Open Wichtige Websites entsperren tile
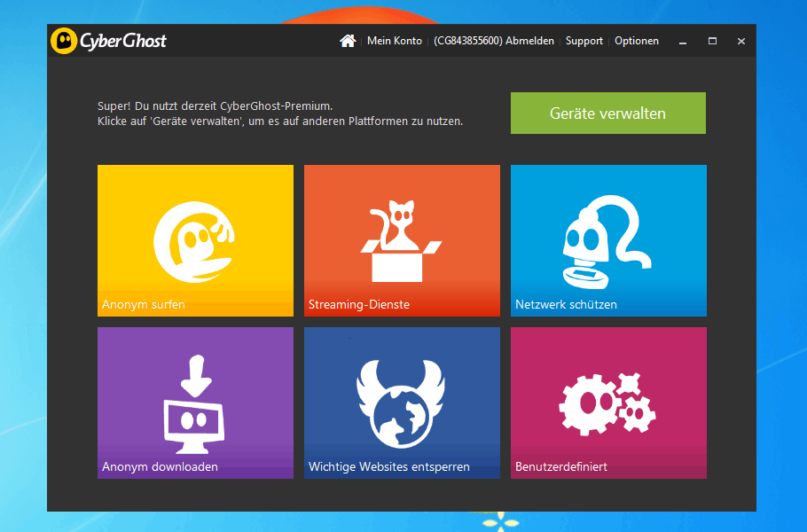This screenshot has width=807, height=532. point(402,403)
